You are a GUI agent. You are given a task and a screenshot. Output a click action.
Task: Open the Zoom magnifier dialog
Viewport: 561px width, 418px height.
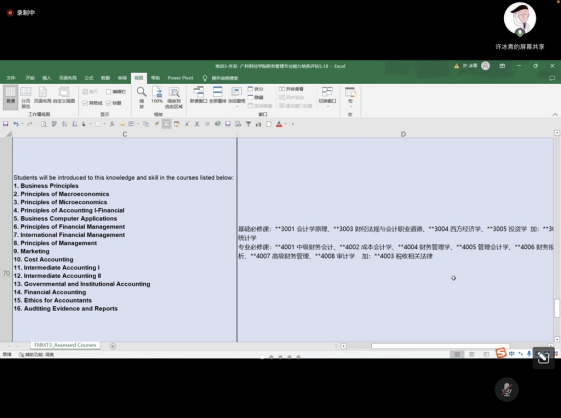click(141, 97)
